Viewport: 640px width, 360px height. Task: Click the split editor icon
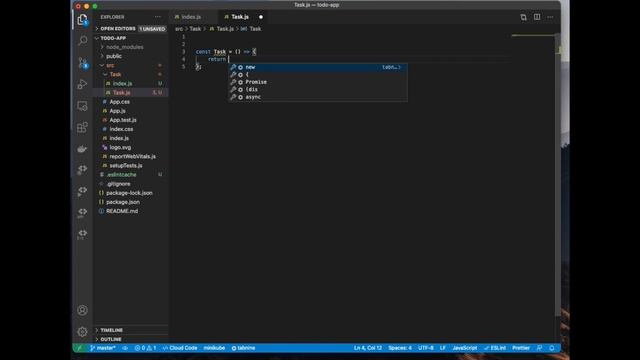(x=537, y=17)
